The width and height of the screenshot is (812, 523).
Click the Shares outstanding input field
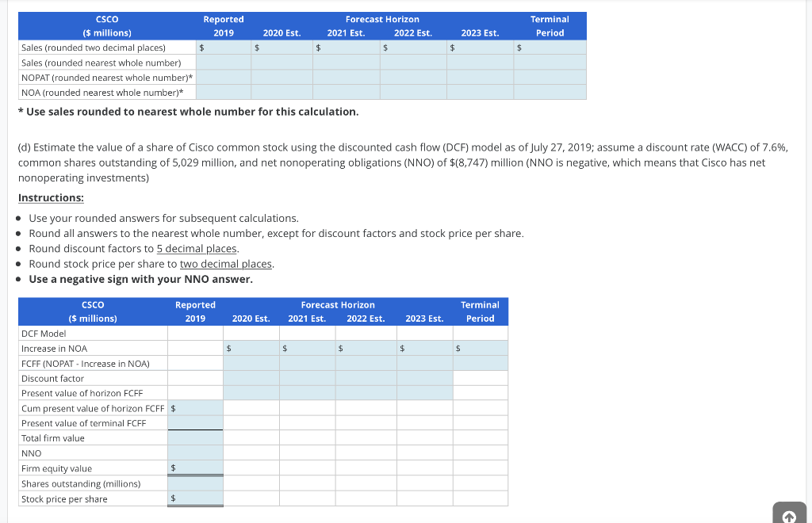coord(196,483)
